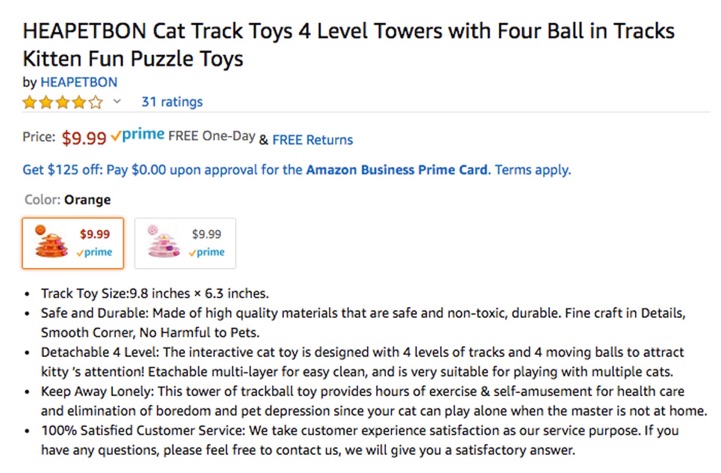Click prime badge in orange option
Viewport: 721px width, 473px height.
[x=94, y=252]
